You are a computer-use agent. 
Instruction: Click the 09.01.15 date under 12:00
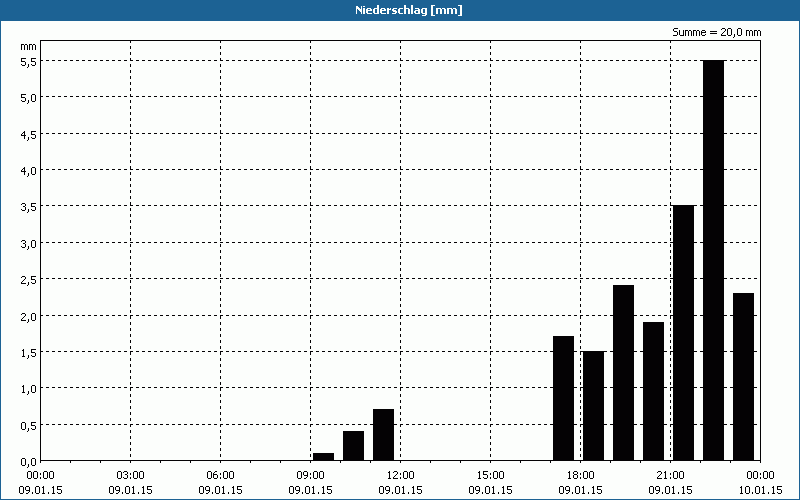pyautogui.click(x=401, y=490)
